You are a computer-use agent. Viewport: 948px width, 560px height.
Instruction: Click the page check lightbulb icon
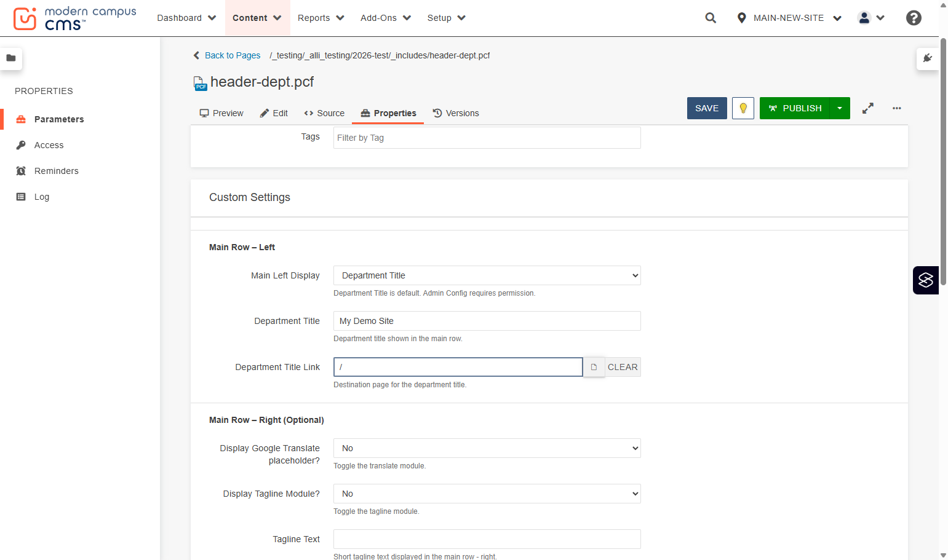point(743,108)
